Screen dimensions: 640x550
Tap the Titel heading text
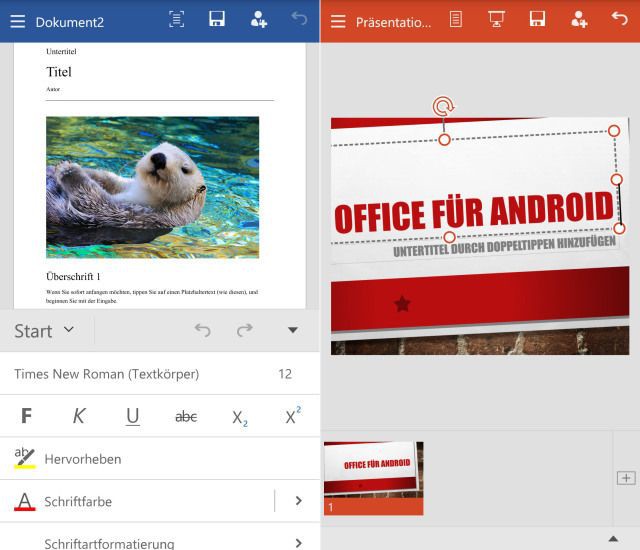coord(59,72)
